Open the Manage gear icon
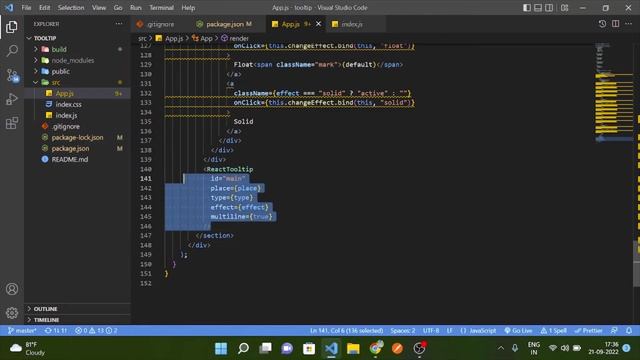Image resolution: width=640 pixels, height=360 pixels. [12, 313]
